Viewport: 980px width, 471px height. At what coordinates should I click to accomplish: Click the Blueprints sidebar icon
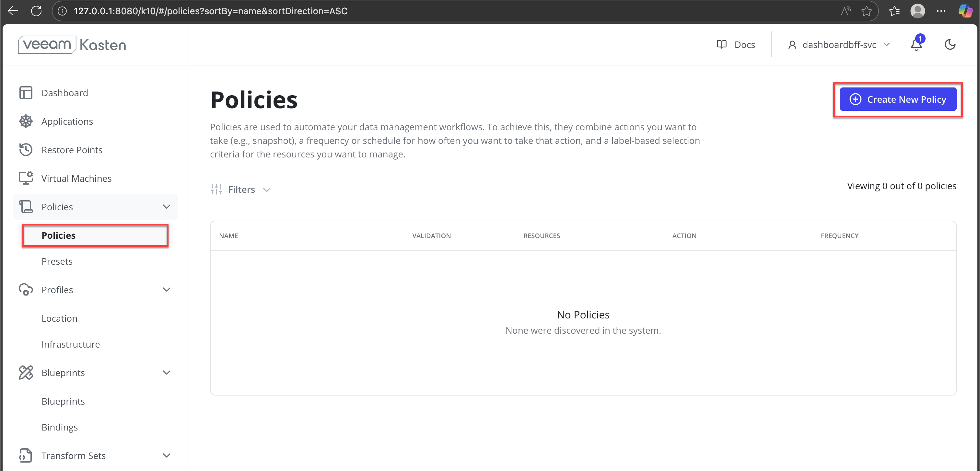[26, 373]
